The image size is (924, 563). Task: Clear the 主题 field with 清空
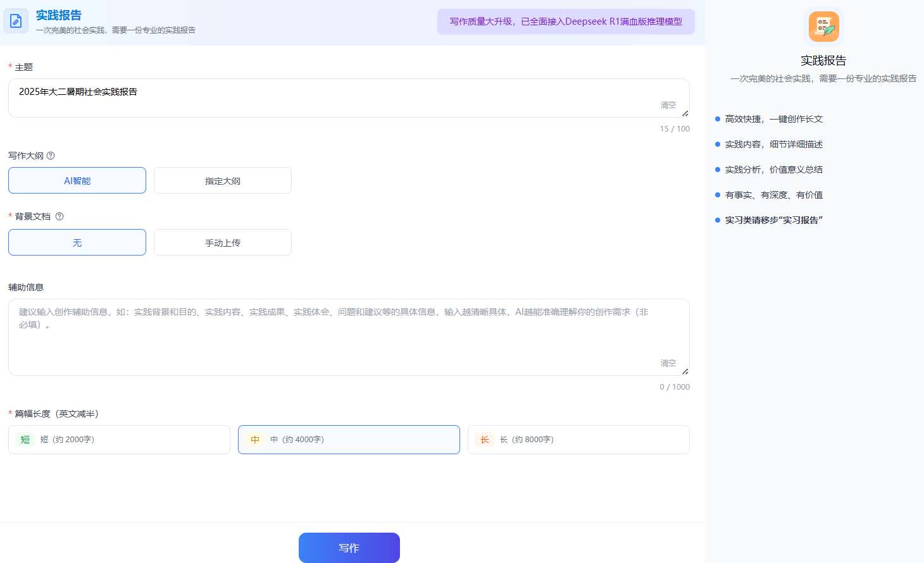click(668, 105)
